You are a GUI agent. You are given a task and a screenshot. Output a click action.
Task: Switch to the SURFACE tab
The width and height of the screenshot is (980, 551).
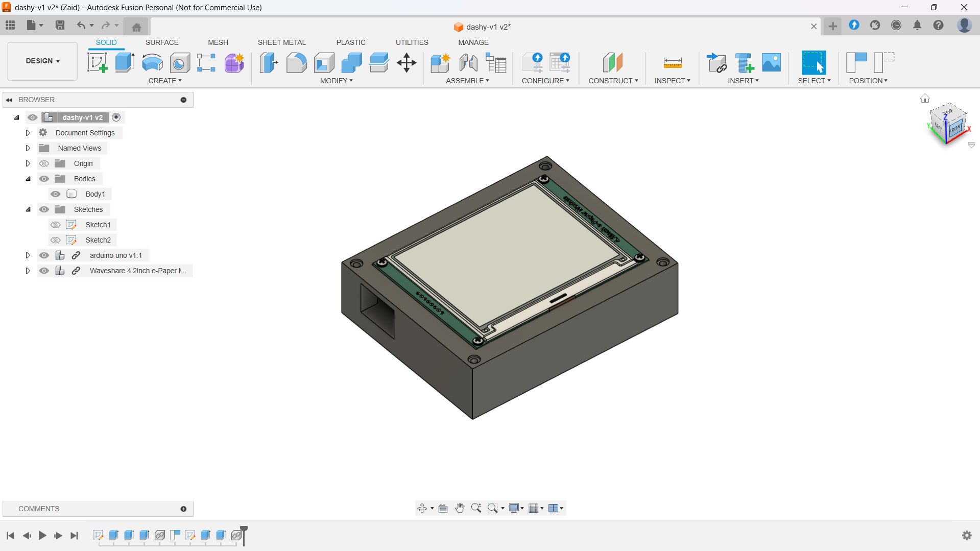tap(162, 42)
